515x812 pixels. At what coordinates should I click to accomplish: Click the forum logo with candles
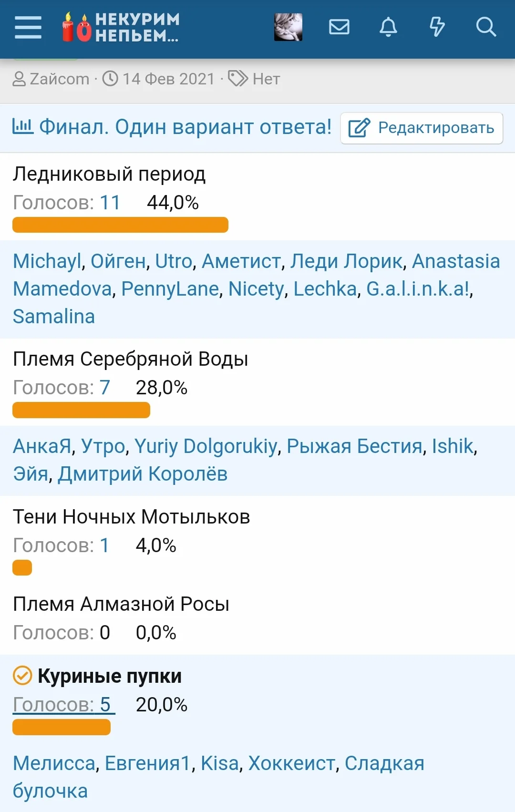[x=121, y=27]
